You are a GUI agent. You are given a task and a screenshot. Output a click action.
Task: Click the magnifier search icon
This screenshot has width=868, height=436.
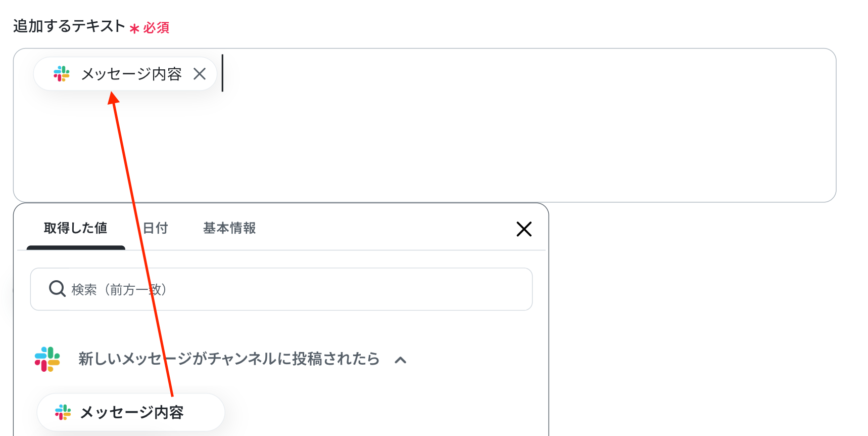57,289
